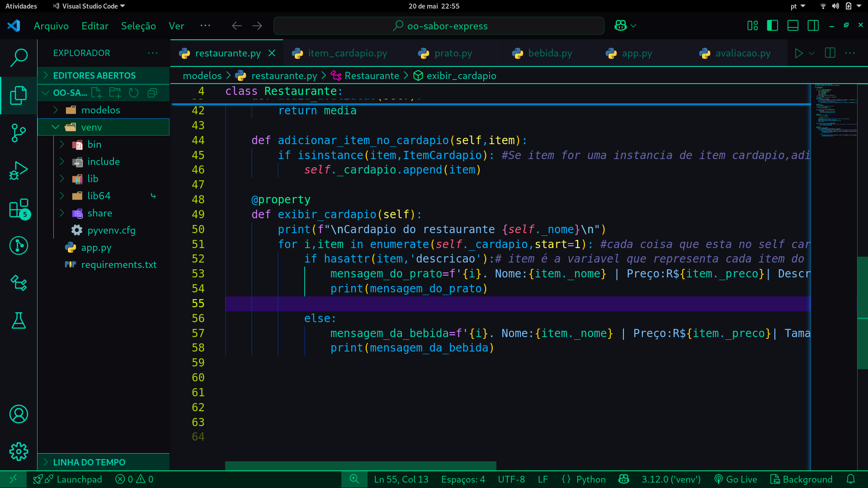Open the Source Control view
Screen dimensions: 868x488
pyautogui.click(x=19, y=133)
